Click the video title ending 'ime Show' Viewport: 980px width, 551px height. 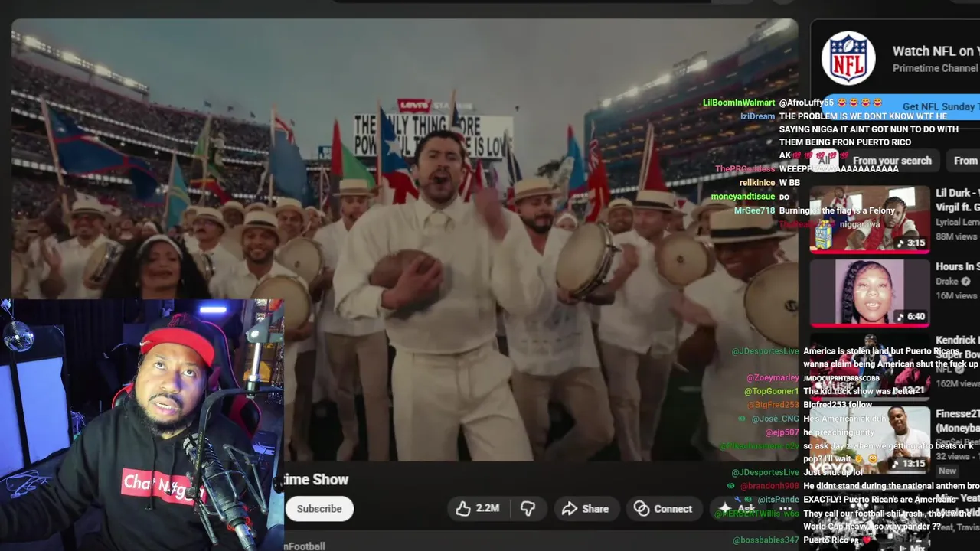[317, 479]
